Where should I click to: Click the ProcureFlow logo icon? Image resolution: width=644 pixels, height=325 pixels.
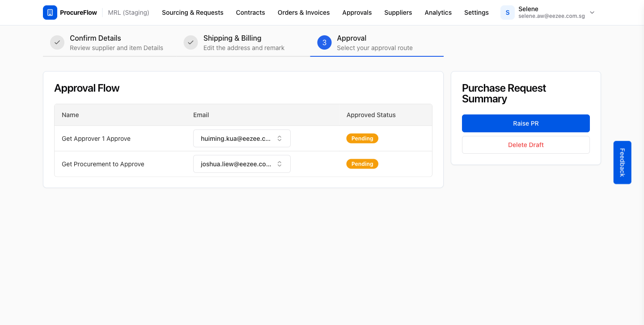coord(50,13)
